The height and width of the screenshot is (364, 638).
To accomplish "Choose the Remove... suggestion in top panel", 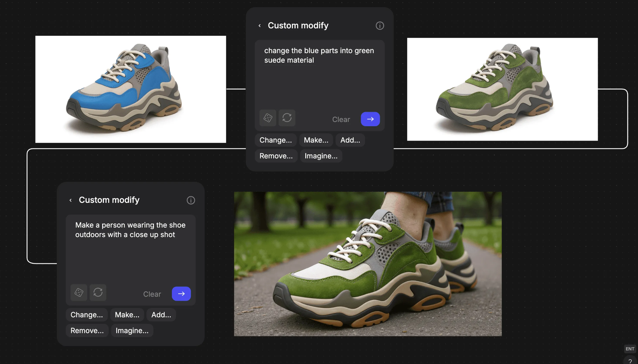I will point(276,156).
